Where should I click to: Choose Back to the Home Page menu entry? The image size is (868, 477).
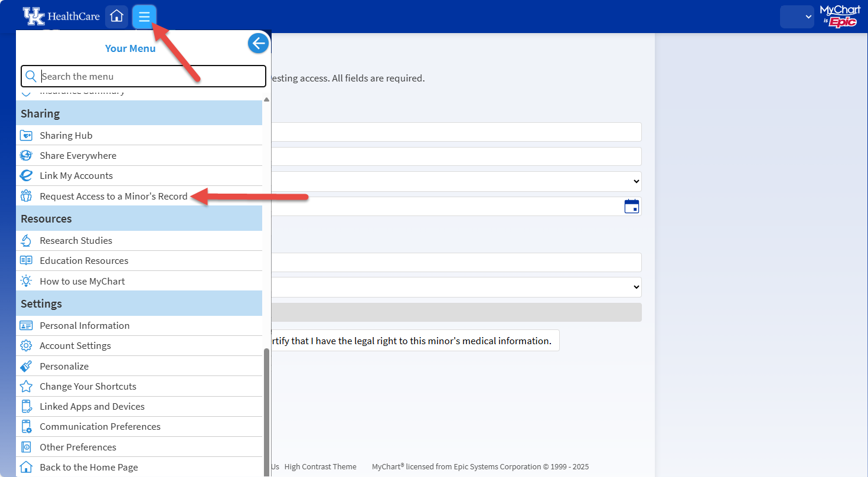[x=89, y=466]
